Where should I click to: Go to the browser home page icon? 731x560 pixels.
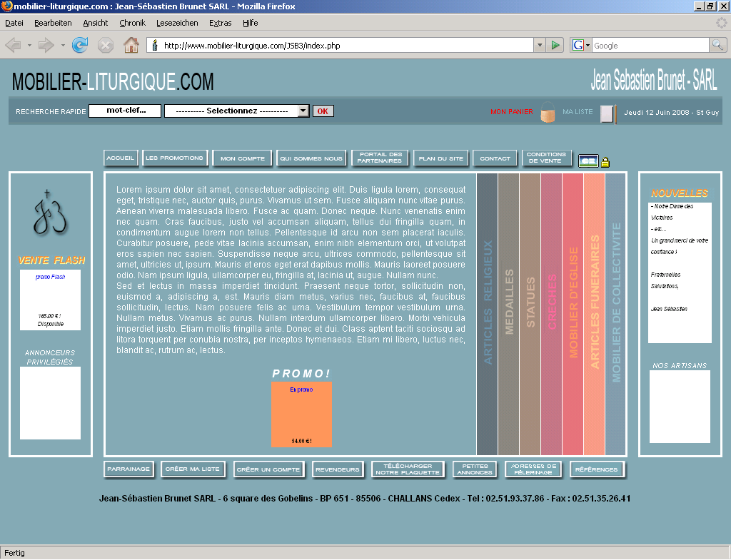click(131, 45)
